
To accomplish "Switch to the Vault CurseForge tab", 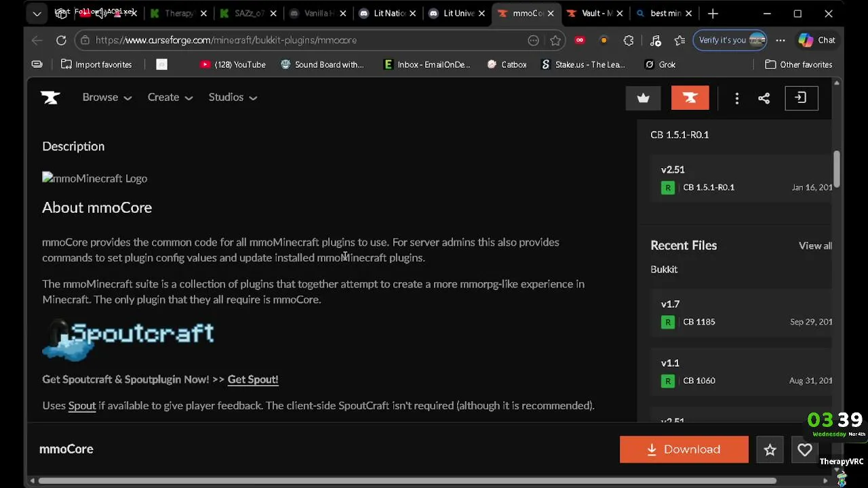I will pos(595,13).
